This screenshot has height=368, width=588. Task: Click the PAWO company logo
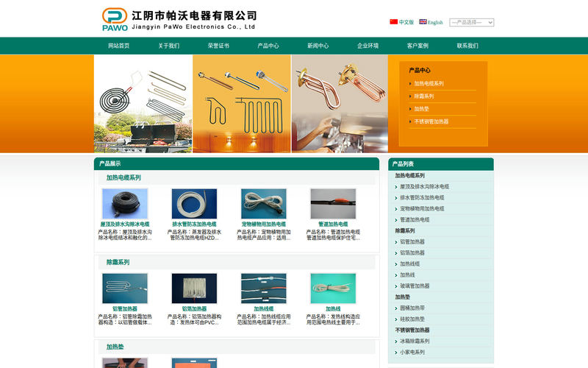[x=115, y=19]
